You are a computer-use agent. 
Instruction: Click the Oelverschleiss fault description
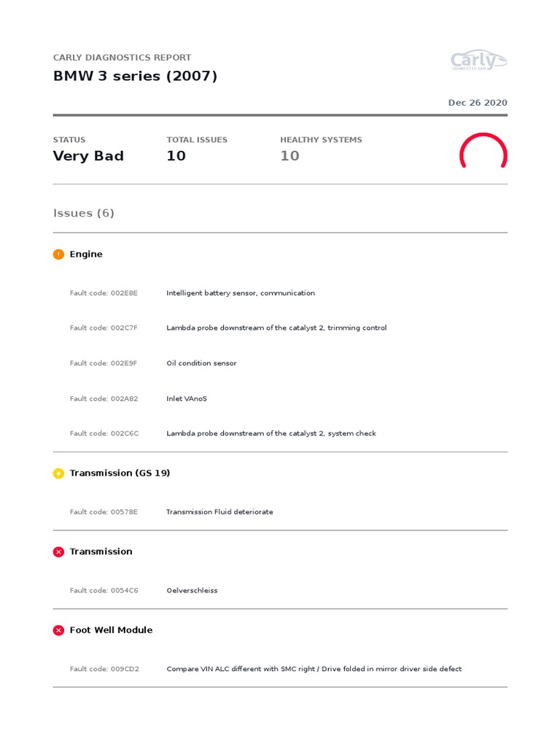pyautogui.click(x=192, y=590)
